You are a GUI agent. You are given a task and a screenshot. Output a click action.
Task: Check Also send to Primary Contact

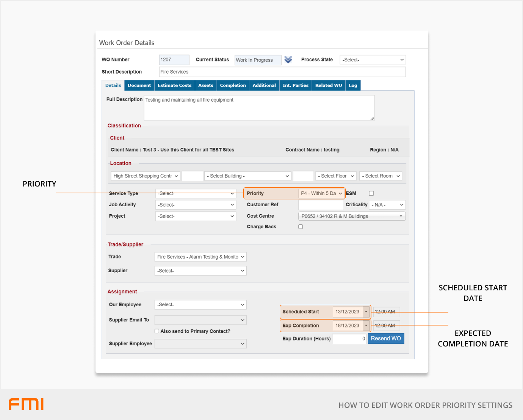[157, 331]
